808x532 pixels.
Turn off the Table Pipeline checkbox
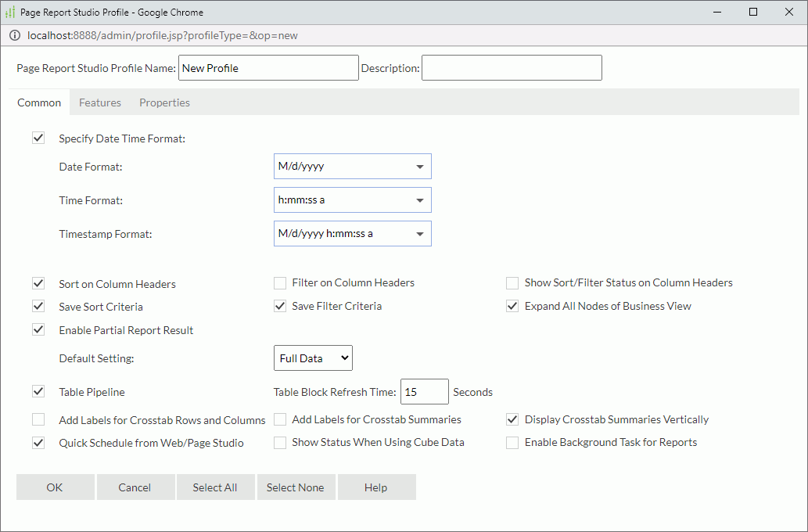(38, 391)
